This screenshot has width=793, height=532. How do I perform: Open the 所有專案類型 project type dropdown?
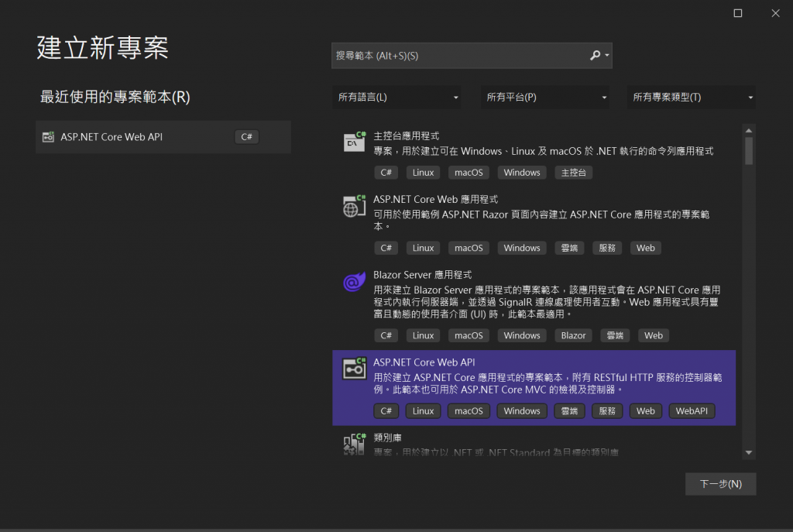tap(691, 97)
